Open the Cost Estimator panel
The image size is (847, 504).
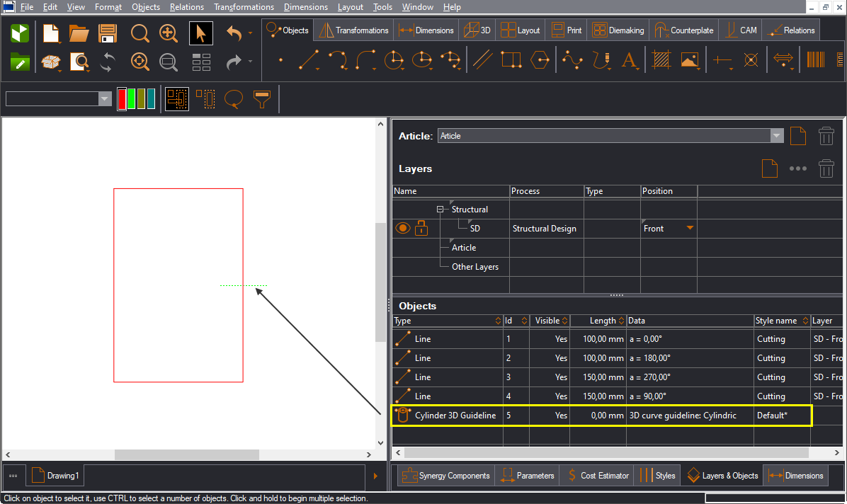coord(596,476)
